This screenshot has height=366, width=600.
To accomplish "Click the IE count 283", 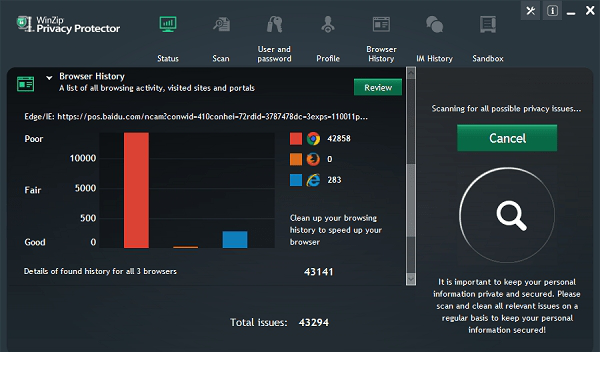I will 334,180.
